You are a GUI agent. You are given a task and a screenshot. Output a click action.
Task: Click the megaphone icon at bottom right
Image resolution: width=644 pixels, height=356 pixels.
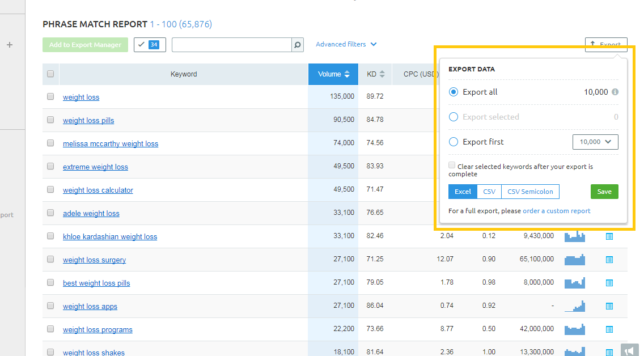(630, 350)
